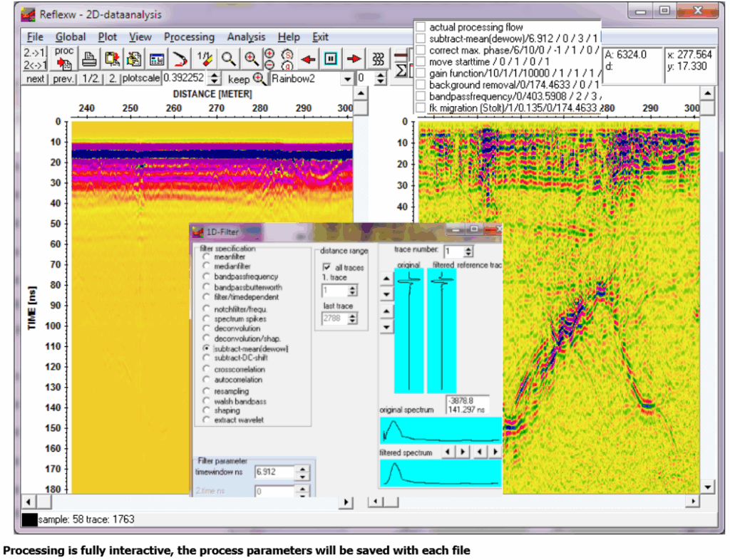Check the fk migration (Stolt) checkbox
Viewport: 730px width, 560px height.
(421, 108)
